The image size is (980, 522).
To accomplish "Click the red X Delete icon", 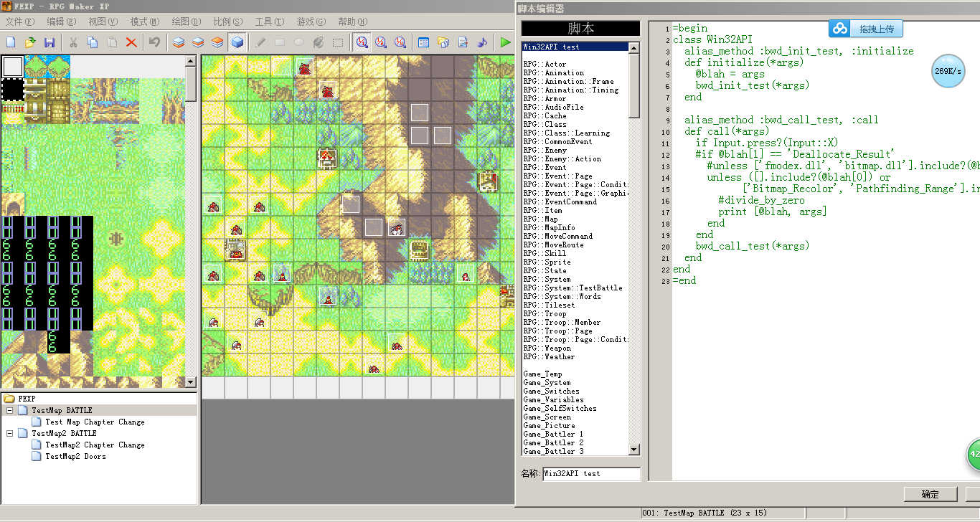I will [131, 42].
